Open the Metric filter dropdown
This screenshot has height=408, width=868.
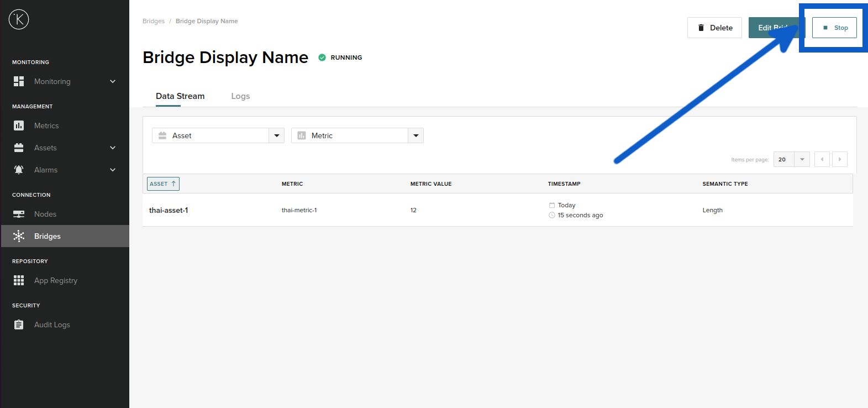point(415,135)
